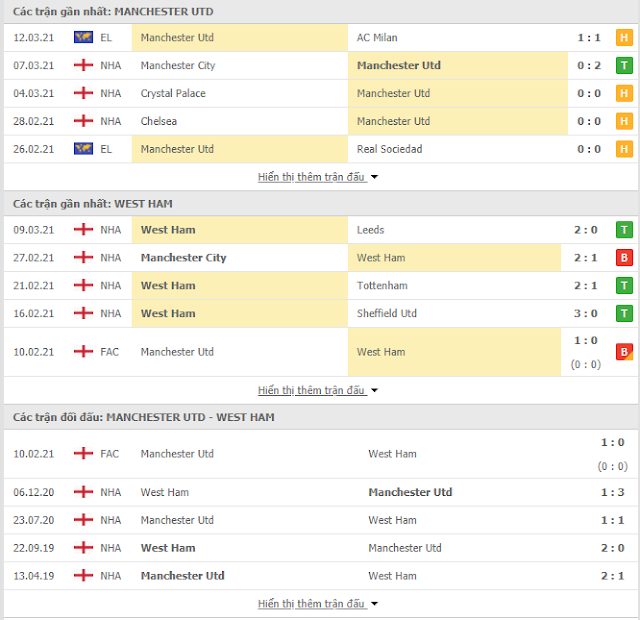Click the 3 : 0 score versus Sheffield Utd
Screen dimensions: 640x620
pos(586,313)
